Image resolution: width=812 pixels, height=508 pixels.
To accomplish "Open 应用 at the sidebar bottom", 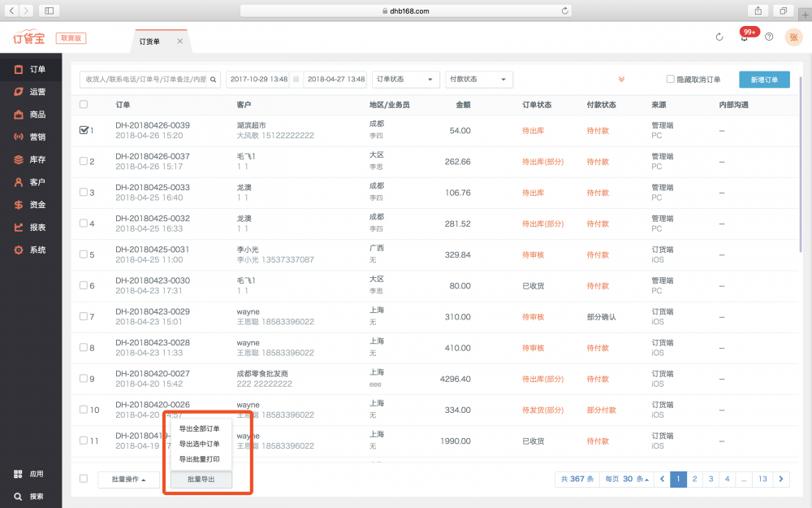I will point(29,474).
